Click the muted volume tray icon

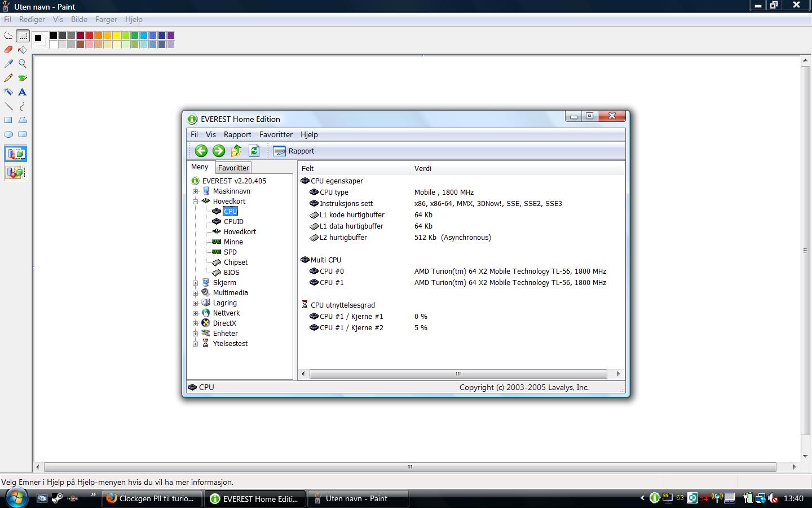click(x=773, y=498)
